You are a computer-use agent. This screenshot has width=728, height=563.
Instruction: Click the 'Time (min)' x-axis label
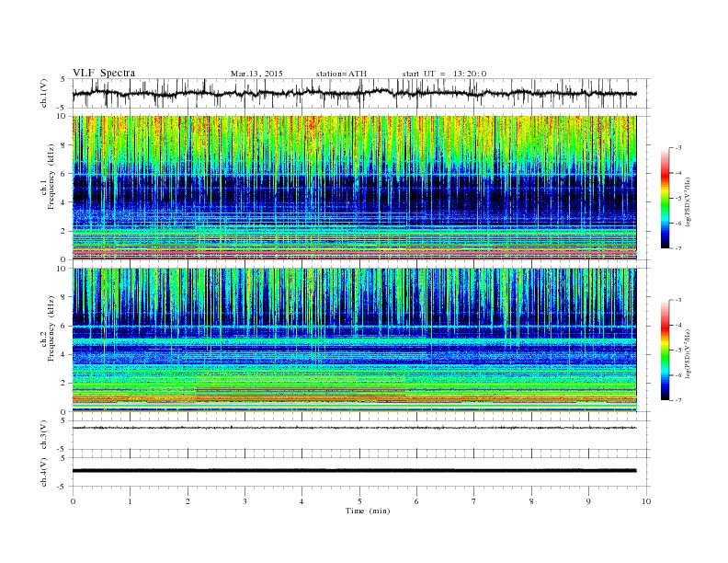tap(368, 511)
